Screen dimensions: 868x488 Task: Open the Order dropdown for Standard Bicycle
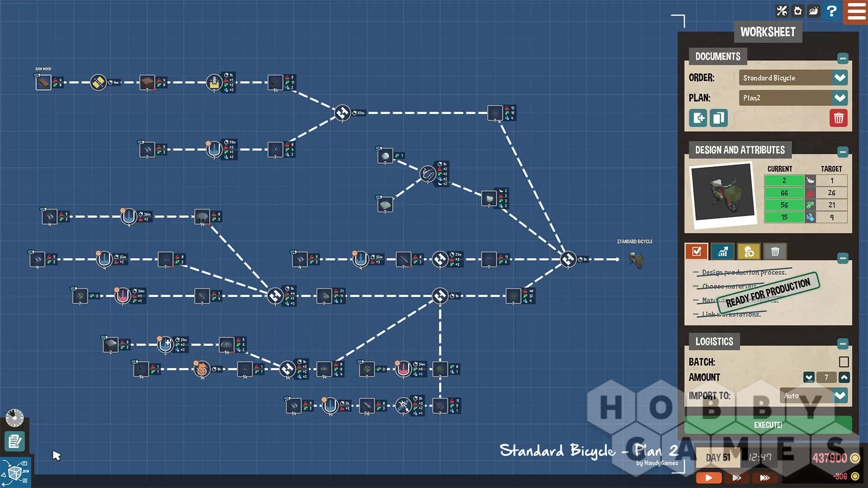[x=840, y=78]
